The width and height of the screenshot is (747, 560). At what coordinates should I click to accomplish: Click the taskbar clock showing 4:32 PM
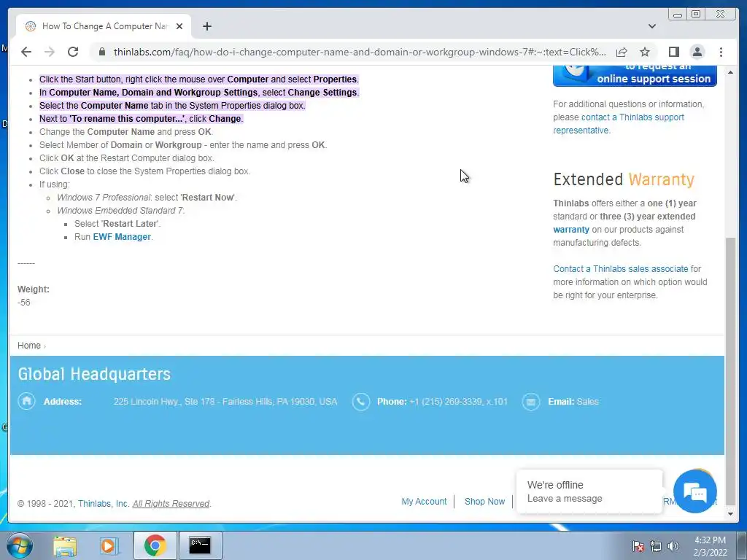710,546
